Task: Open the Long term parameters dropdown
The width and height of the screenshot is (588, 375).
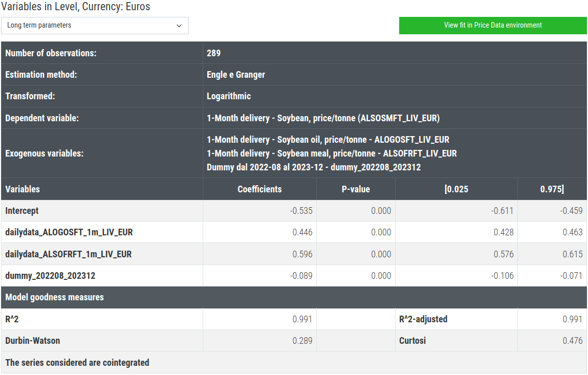Action: [95, 26]
